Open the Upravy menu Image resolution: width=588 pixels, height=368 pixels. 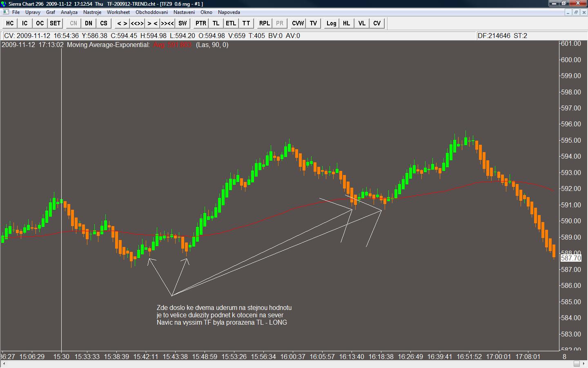(x=33, y=12)
